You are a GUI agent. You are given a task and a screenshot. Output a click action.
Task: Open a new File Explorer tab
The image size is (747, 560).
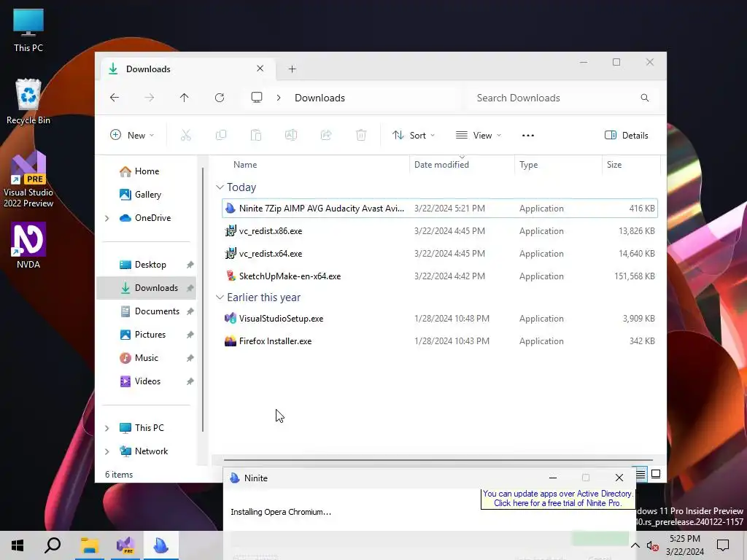(x=292, y=69)
